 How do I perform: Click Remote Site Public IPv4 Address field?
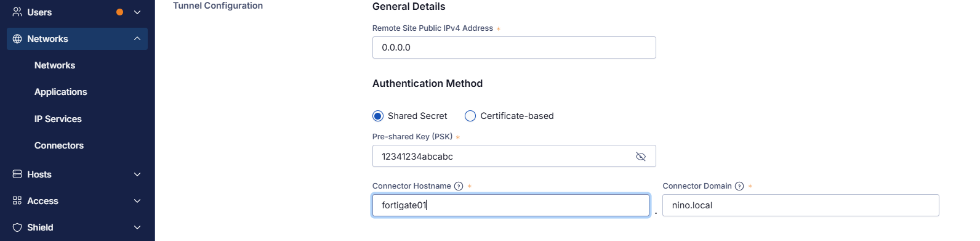514,47
